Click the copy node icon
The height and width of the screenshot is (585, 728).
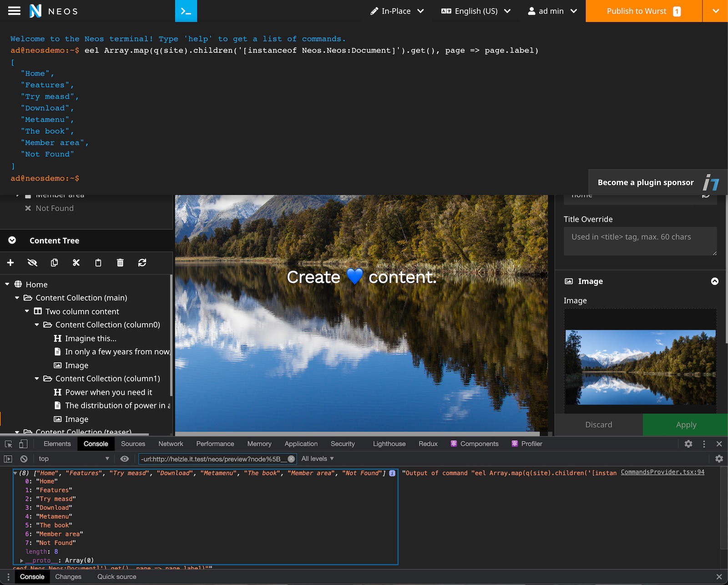[x=54, y=263]
